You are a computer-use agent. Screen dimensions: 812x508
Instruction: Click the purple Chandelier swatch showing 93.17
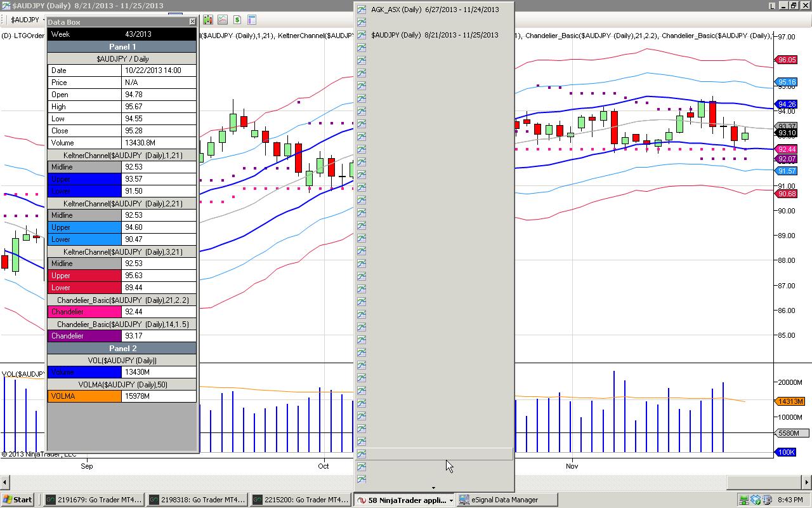[x=84, y=336]
